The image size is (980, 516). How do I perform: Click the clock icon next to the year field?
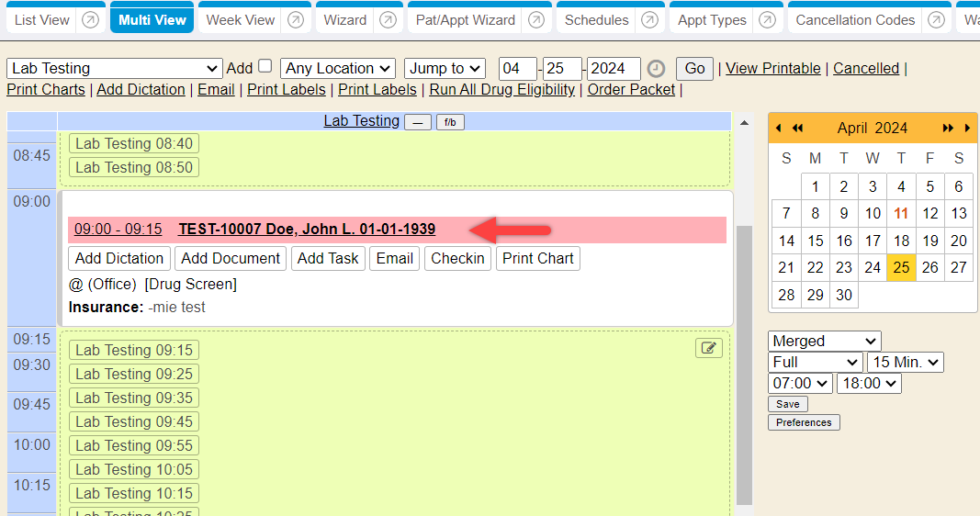pyautogui.click(x=656, y=69)
